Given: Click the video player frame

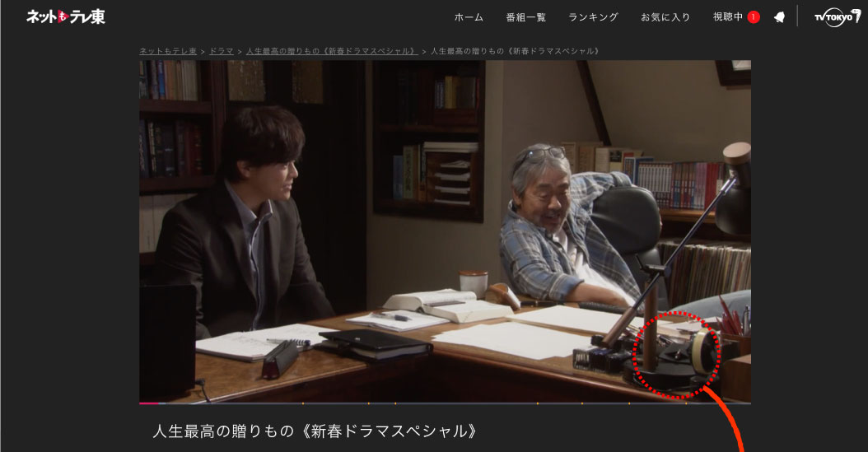Looking at the screenshot, I should [x=445, y=231].
